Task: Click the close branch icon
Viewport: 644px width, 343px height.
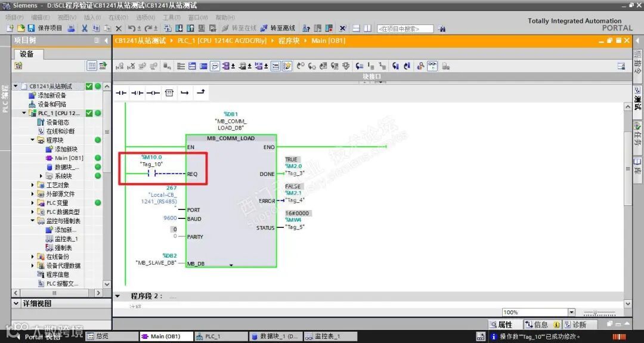Action: coord(201,92)
